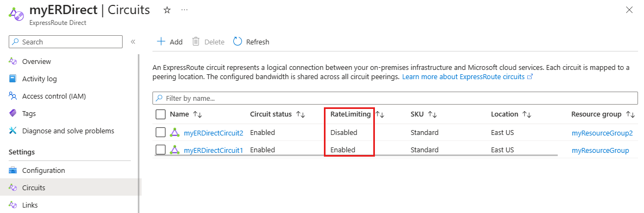This screenshot has width=644, height=213.
Task: Open the myResourceGroup2 link
Action: [602, 133]
